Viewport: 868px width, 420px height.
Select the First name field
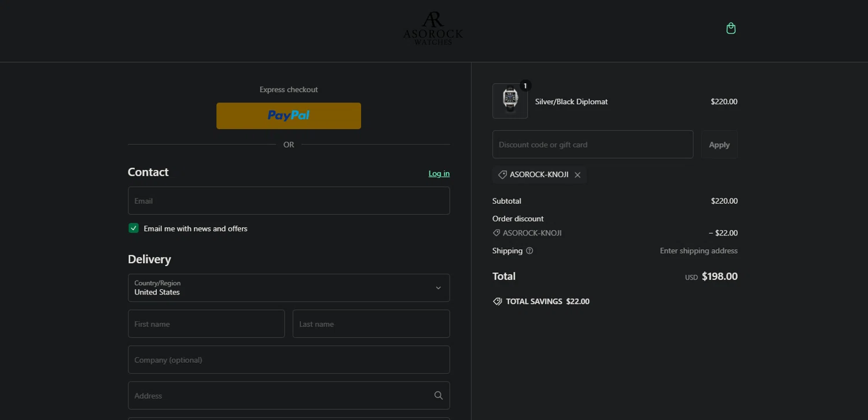(x=206, y=324)
